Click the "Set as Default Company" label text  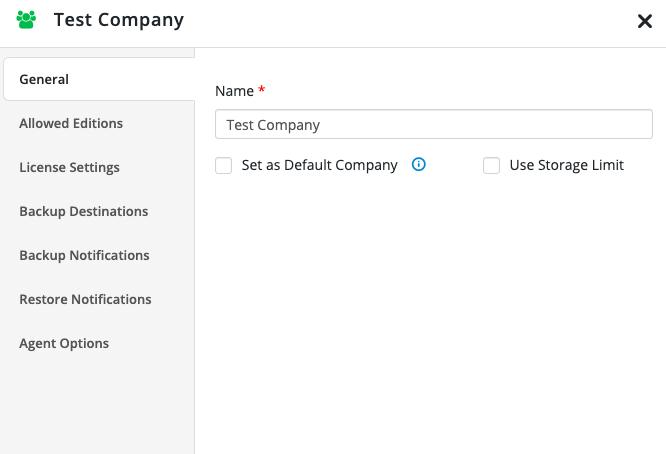[x=319, y=165]
